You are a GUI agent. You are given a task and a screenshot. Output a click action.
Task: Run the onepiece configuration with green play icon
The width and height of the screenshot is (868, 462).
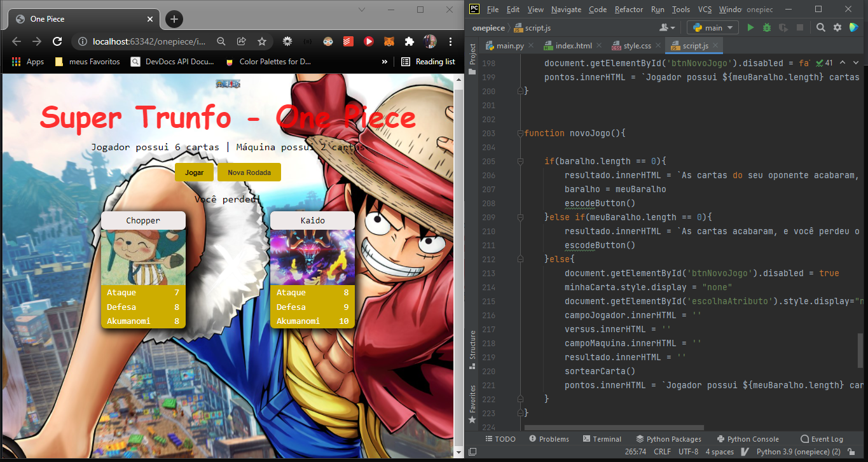pos(750,27)
